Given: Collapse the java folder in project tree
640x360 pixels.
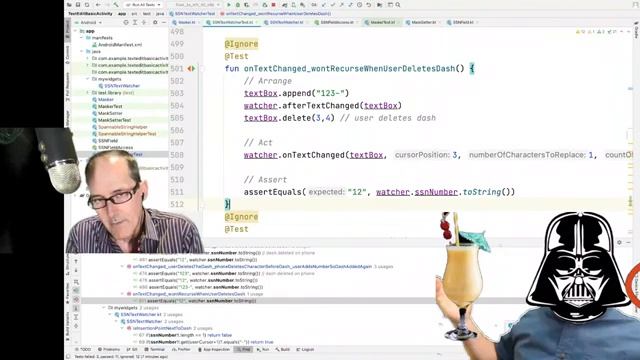Looking at the screenshot, I should (82, 51).
